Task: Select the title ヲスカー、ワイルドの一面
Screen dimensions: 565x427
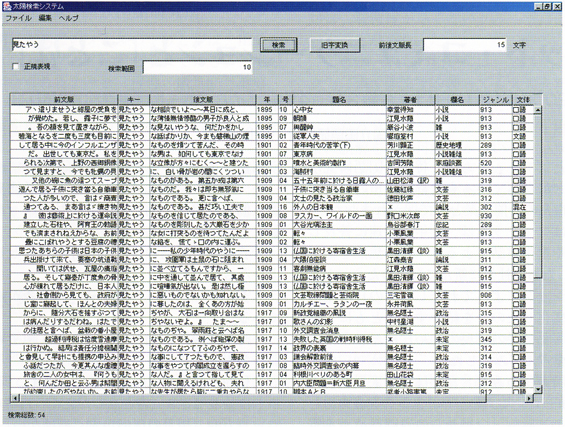Action: (x=339, y=216)
